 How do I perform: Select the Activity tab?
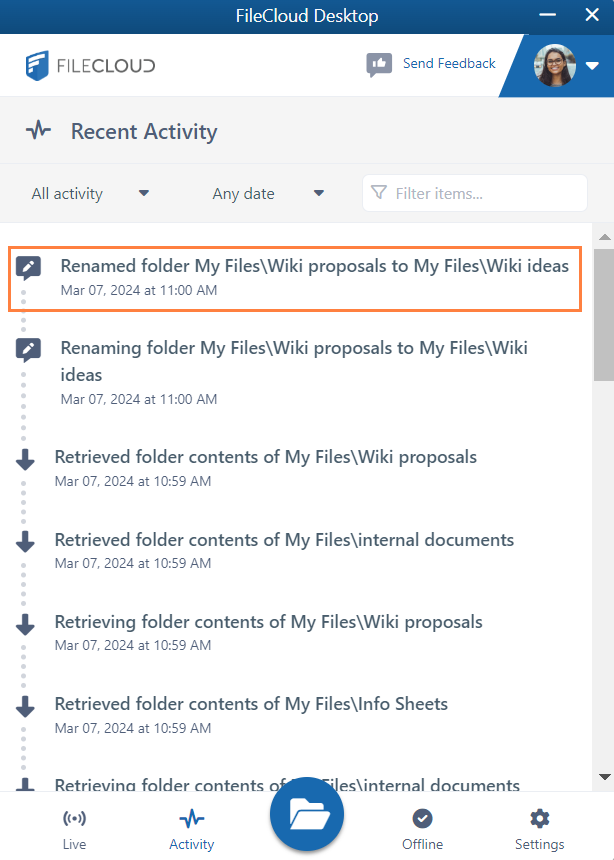coord(191,829)
